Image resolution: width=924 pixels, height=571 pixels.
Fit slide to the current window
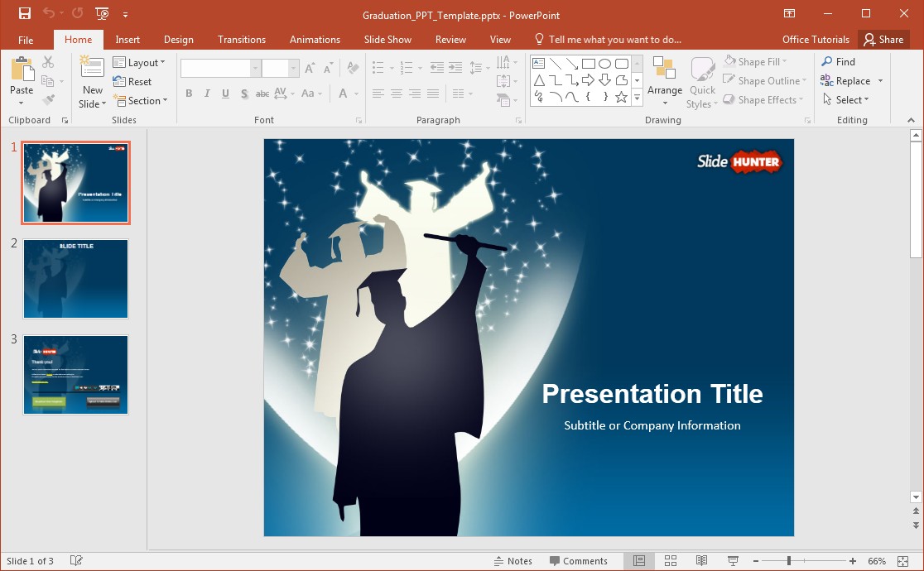click(902, 561)
